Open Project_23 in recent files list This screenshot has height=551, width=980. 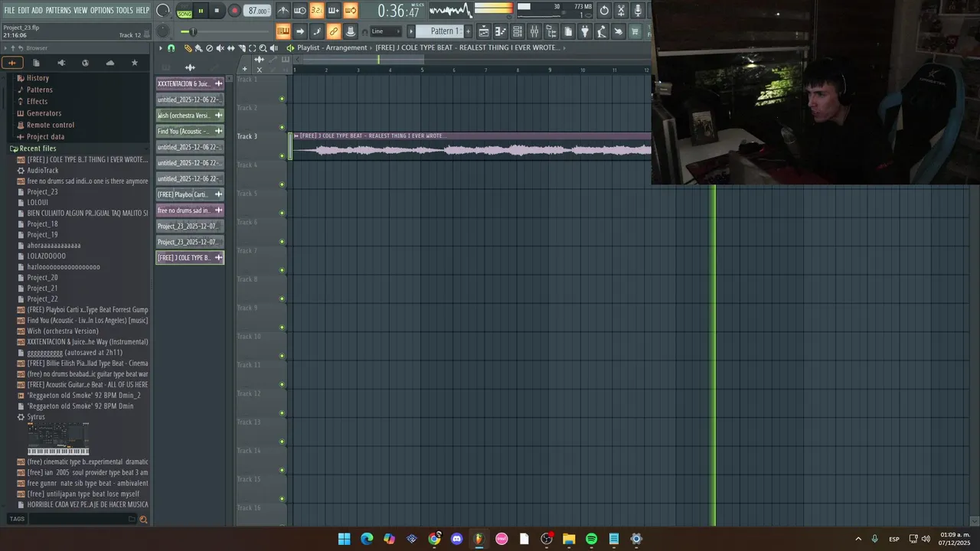click(x=42, y=192)
